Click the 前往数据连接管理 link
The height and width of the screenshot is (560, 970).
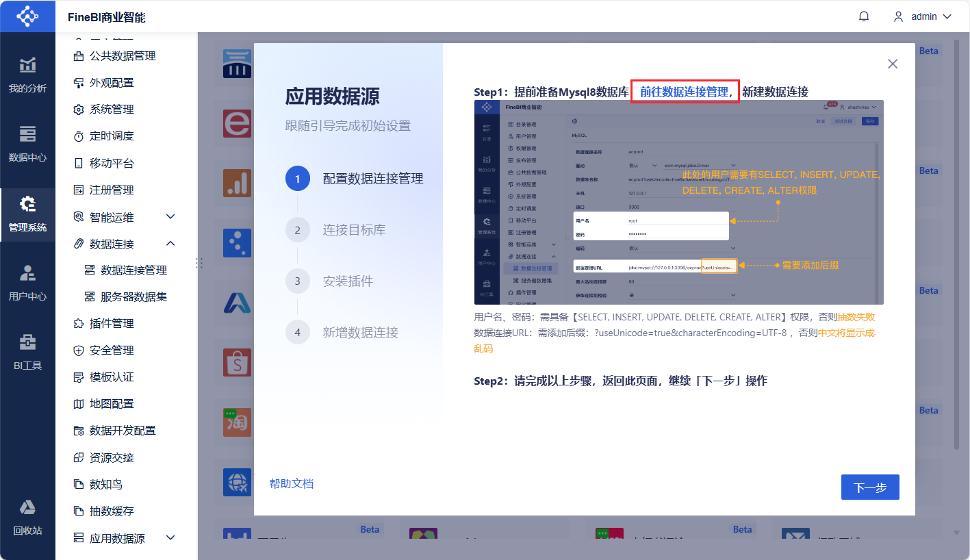coord(685,92)
